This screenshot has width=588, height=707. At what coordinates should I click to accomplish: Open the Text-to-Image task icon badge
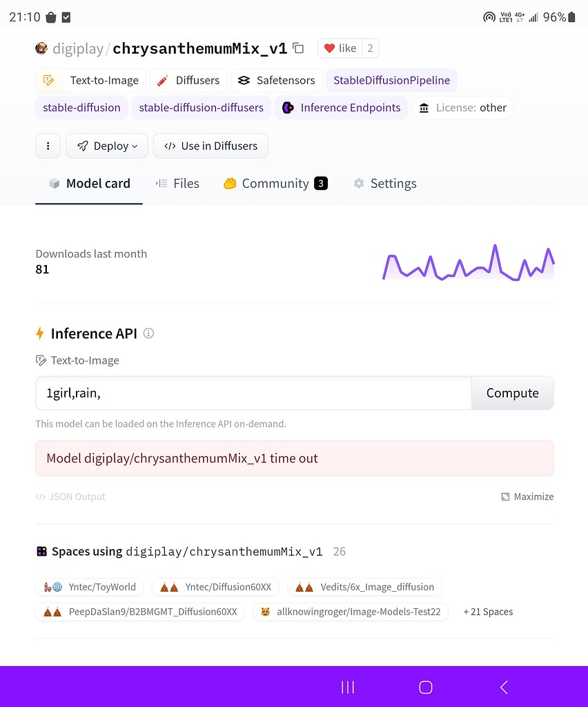49,80
